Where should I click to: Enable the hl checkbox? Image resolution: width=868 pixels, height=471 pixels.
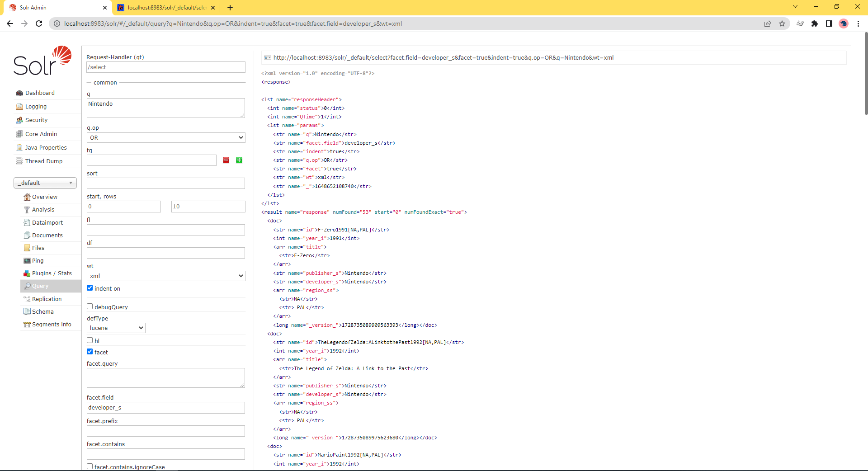[x=90, y=340]
